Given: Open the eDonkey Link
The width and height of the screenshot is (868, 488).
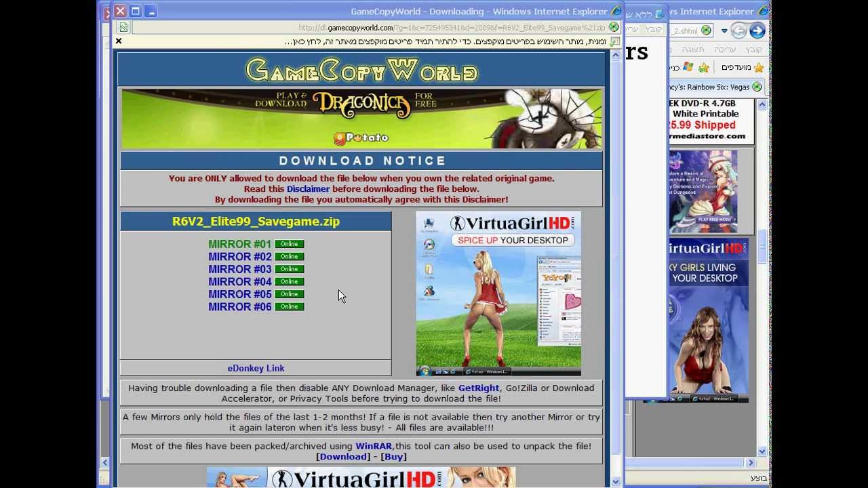Looking at the screenshot, I should tap(256, 368).
